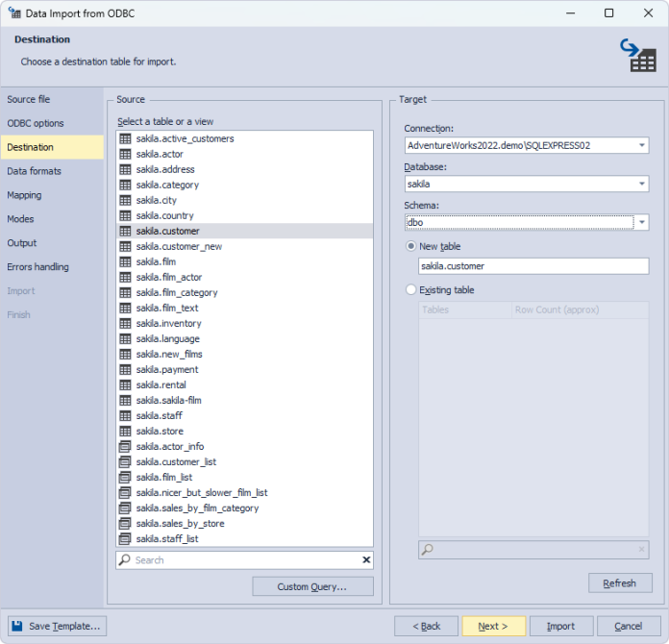Viewport: 669px width, 644px height.
Task: Click the table icon next to sakila.payment
Action: [x=124, y=369]
